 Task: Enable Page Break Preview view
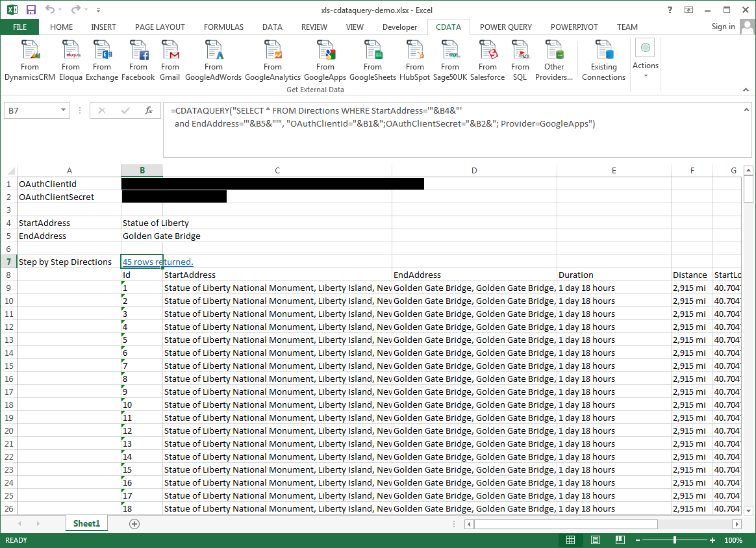620,540
